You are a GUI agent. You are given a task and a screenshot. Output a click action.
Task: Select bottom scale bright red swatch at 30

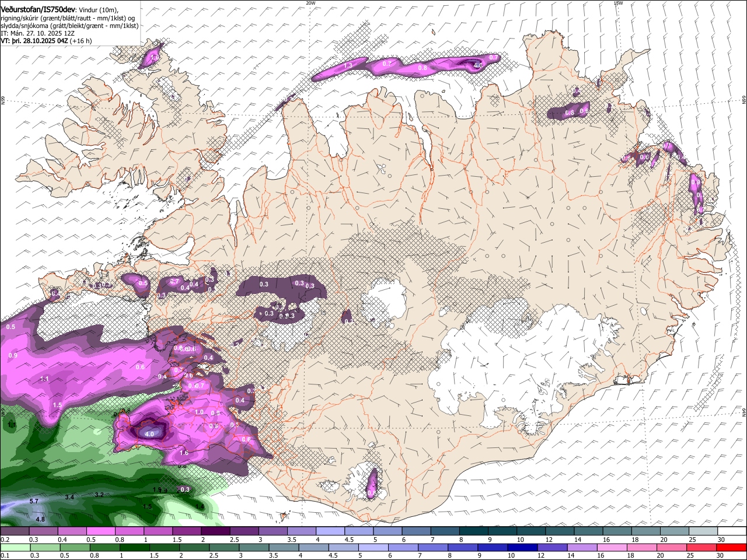pos(732,547)
